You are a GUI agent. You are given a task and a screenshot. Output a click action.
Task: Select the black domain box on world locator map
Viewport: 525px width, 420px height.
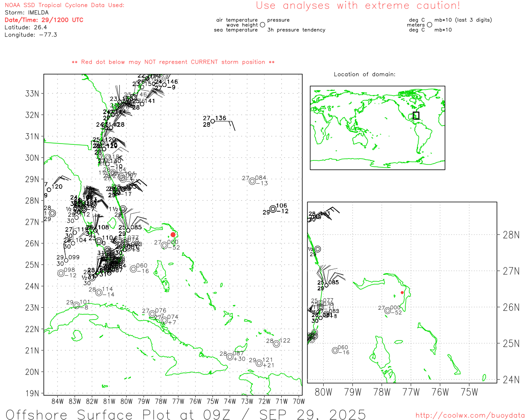[416, 116]
